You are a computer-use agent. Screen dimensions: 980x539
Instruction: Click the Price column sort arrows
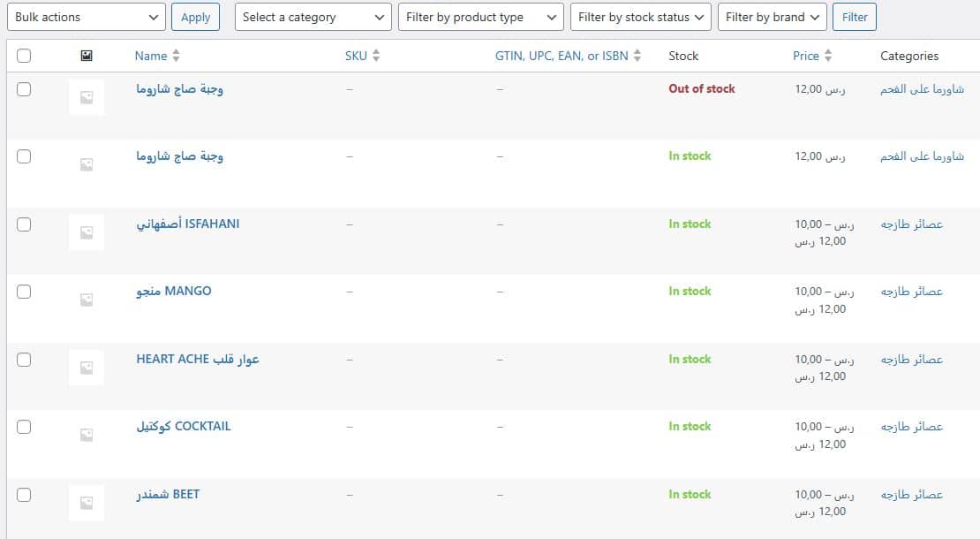[x=828, y=56]
